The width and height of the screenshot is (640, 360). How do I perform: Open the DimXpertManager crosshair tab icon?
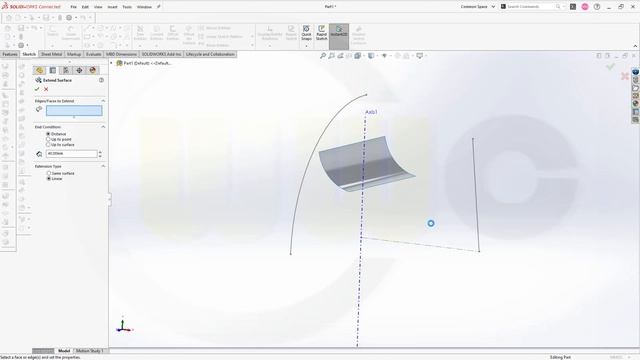79,70
